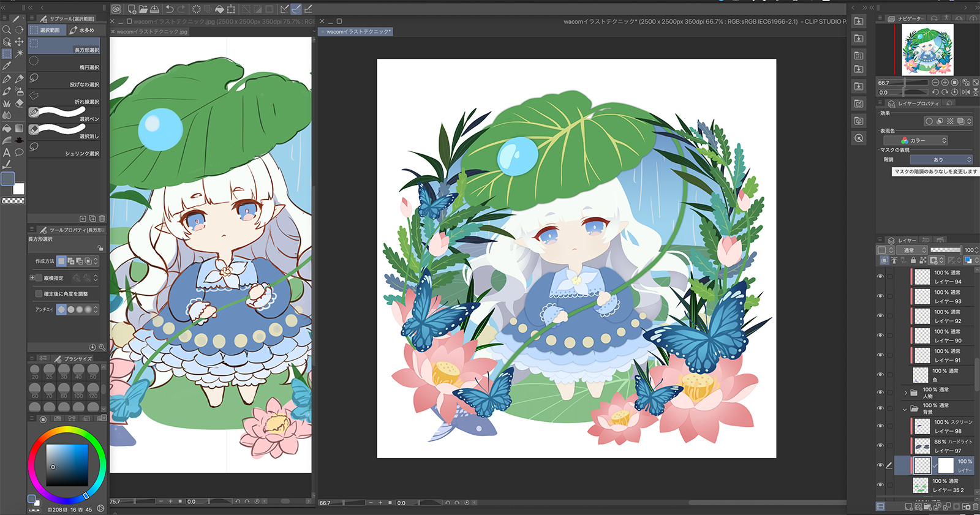Select the Gradient tool

point(20,128)
